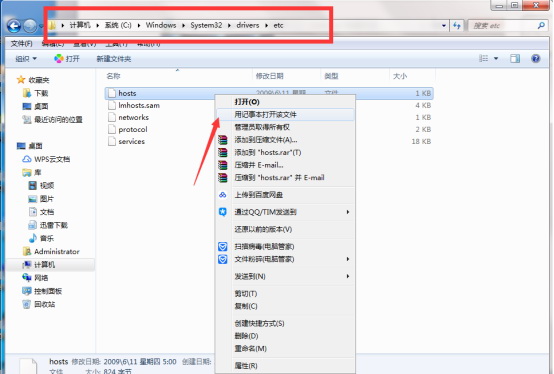Click Baidu cloud upload icon
This screenshot has height=374, width=554.
pos(223,195)
